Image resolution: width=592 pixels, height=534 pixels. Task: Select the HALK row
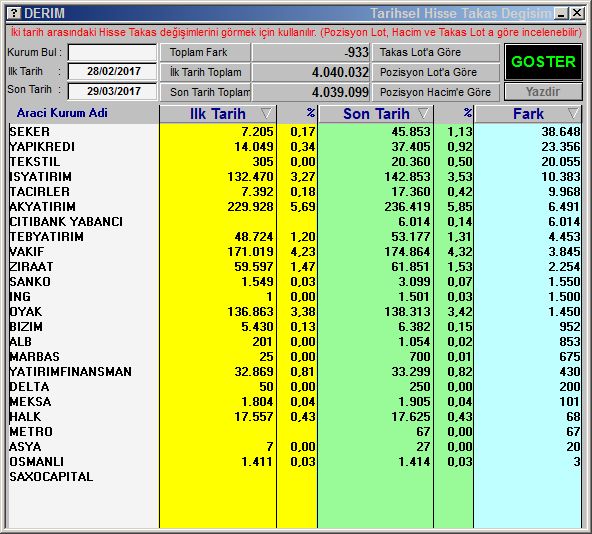tap(294, 417)
